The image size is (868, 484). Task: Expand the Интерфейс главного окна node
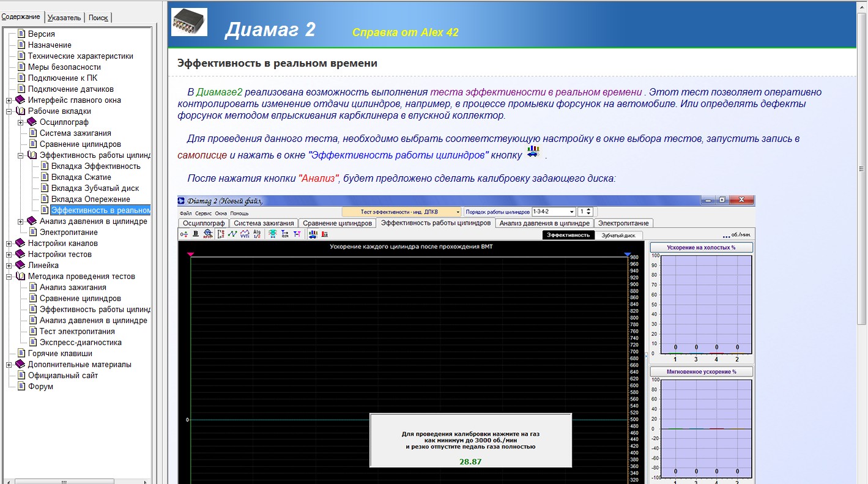[x=9, y=100]
